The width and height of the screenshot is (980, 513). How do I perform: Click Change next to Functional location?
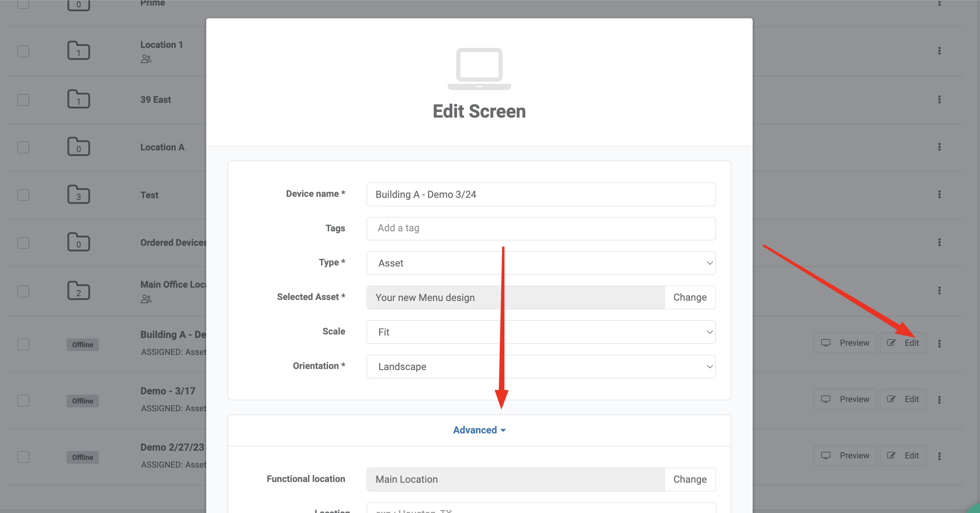pos(689,479)
